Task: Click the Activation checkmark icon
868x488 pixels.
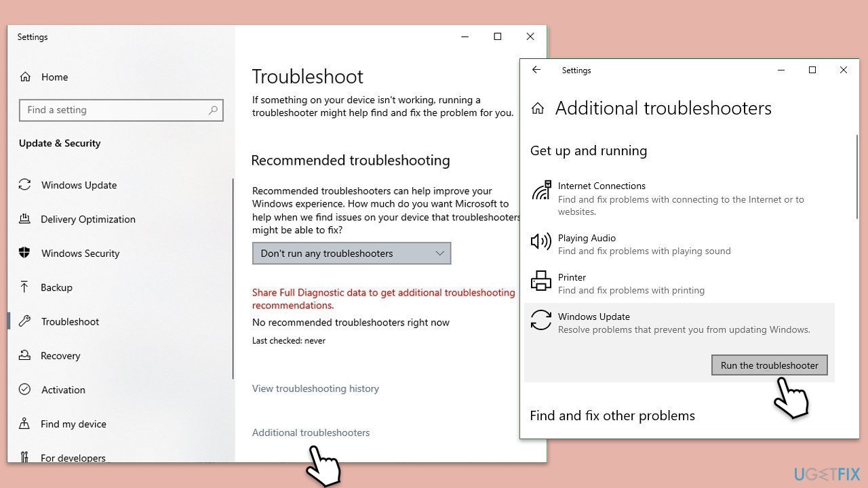Action: pyautogui.click(x=25, y=390)
